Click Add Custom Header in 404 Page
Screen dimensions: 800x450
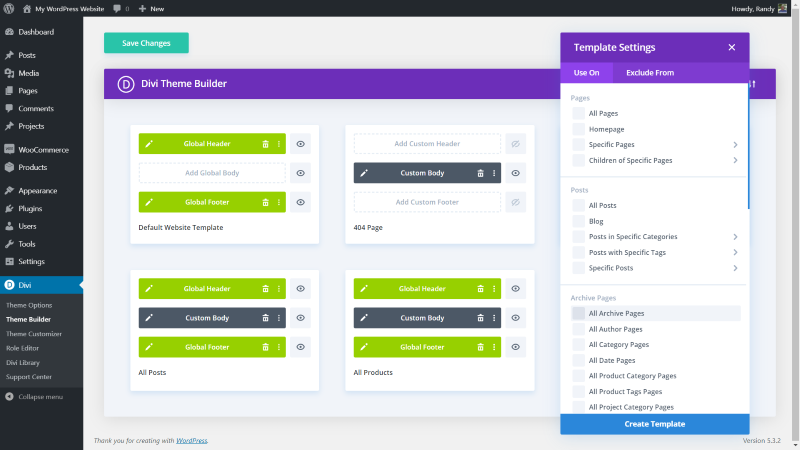coord(427,144)
